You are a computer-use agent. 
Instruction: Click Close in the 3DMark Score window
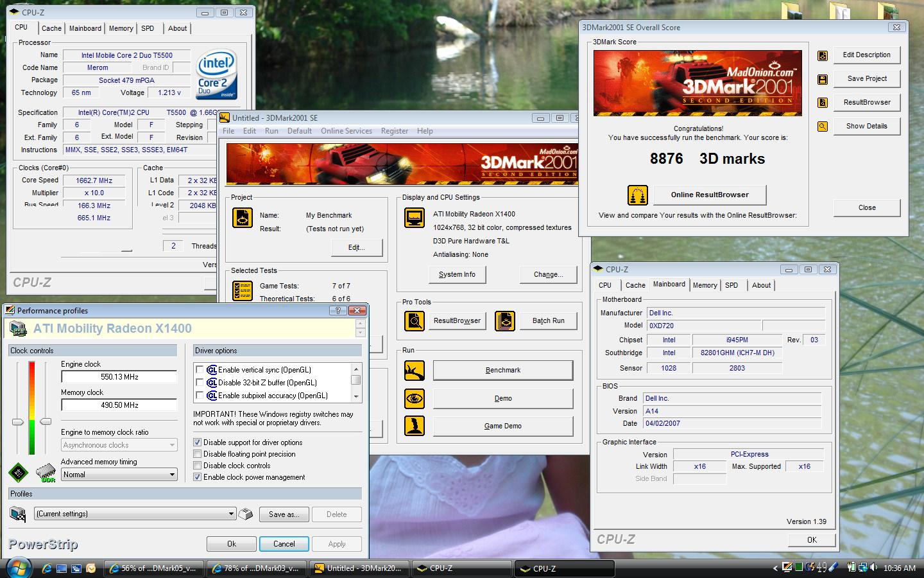point(867,207)
